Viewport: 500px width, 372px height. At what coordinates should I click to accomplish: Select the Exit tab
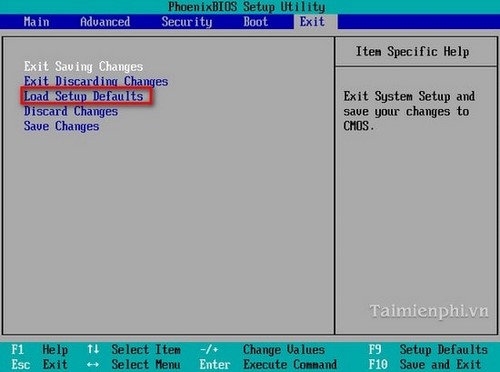pos(312,22)
